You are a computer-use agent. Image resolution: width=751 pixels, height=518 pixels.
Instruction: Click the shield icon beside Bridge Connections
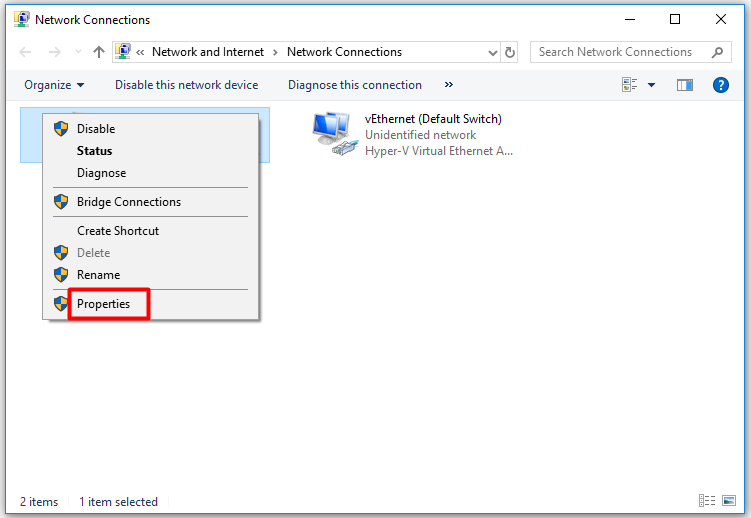61,202
